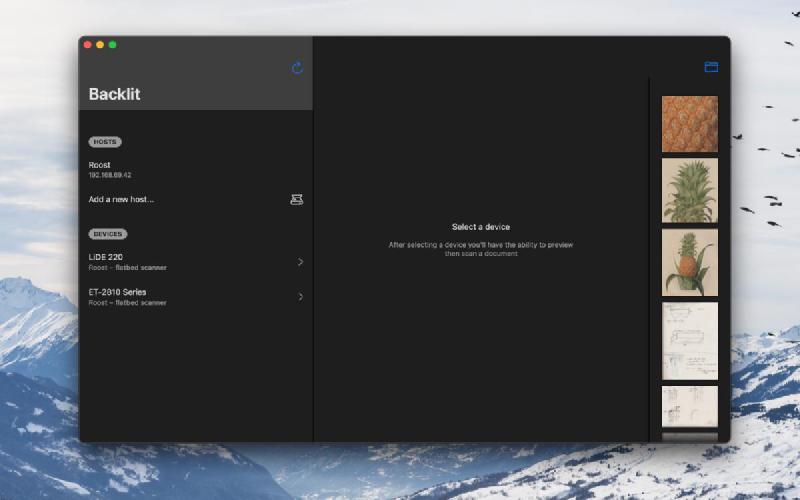The width and height of the screenshot is (800, 500).
Task: Click the scanner icon beside Add a new host
Action: coord(296,199)
